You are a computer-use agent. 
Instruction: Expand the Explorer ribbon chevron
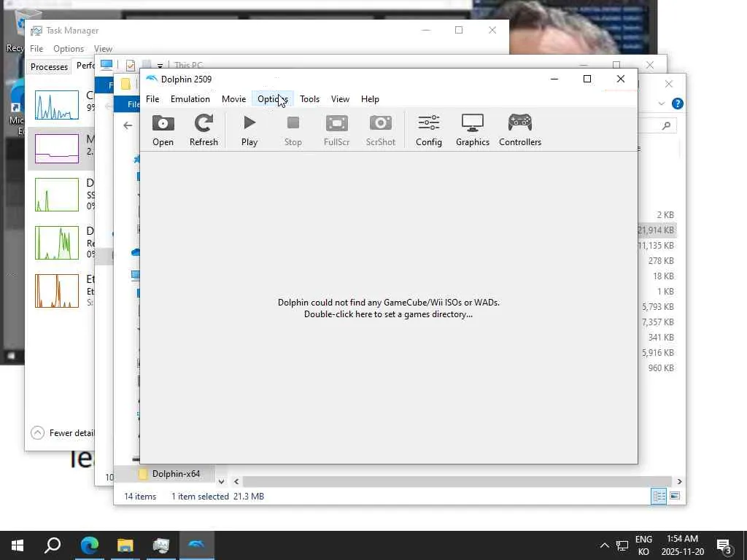[x=661, y=104]
